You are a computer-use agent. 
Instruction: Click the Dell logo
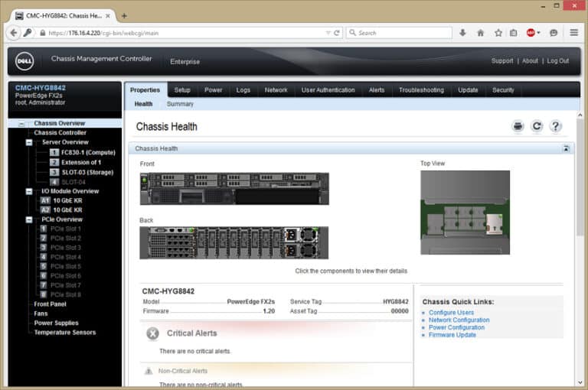tap(24, 61)
